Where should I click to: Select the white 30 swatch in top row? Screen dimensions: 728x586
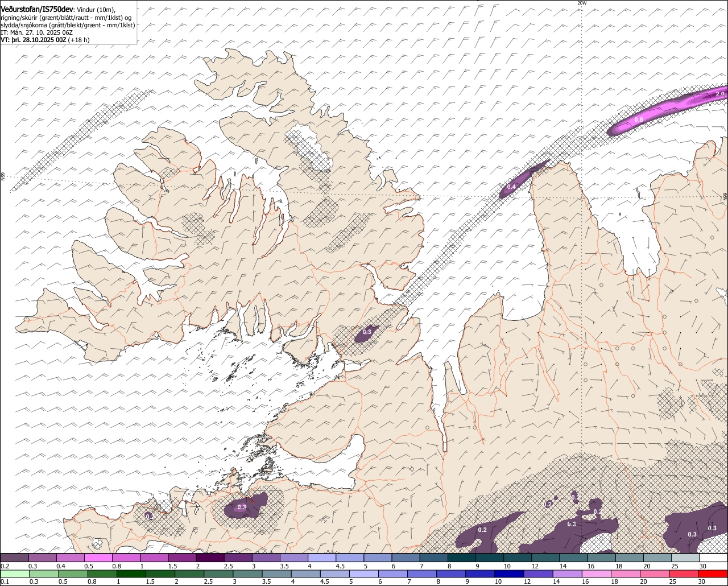pyautogui.click(x=713, y=558)
